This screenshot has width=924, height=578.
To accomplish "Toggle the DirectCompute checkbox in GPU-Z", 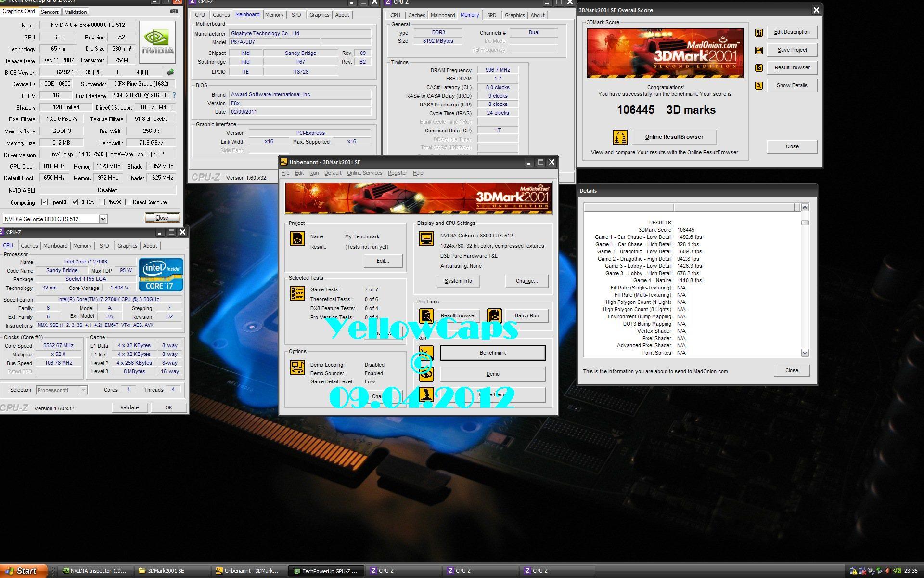I will [128, 202].
